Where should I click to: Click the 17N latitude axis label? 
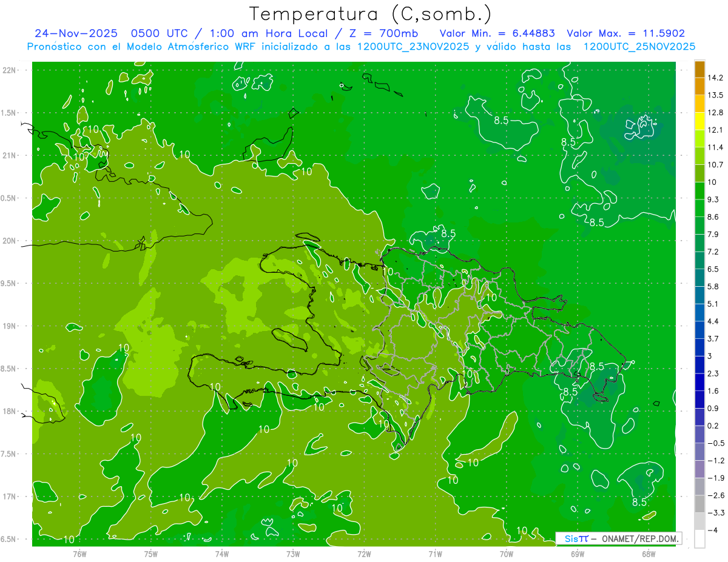coord(9,497)
